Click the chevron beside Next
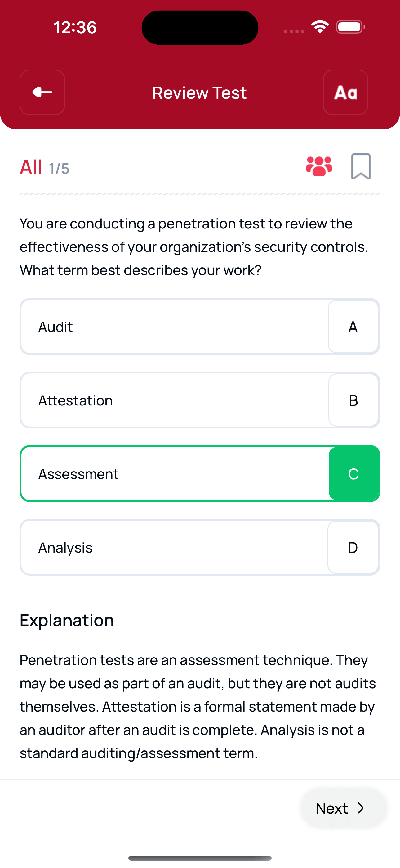This screenshot has width=400, height=868. coord(361,808)
